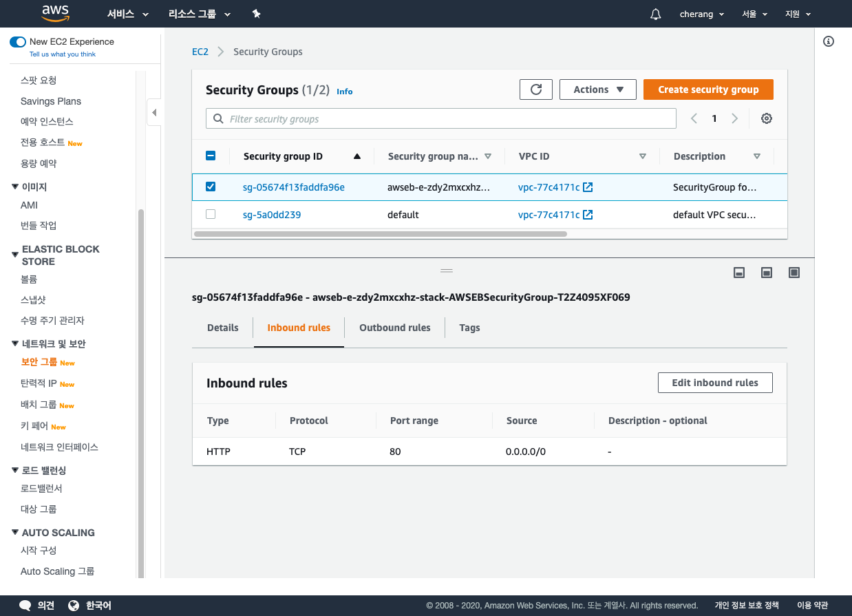The width and height of the screenshot is (852, 616).
Task: Open 키 페어 in sidebar
Action: click(x=34, y=426)
